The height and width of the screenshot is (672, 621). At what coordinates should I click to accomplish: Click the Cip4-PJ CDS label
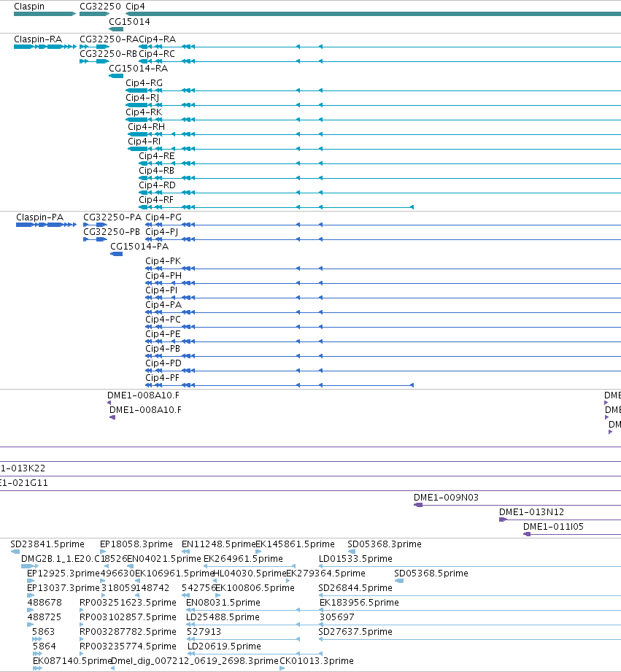click(x=161, y=232)
